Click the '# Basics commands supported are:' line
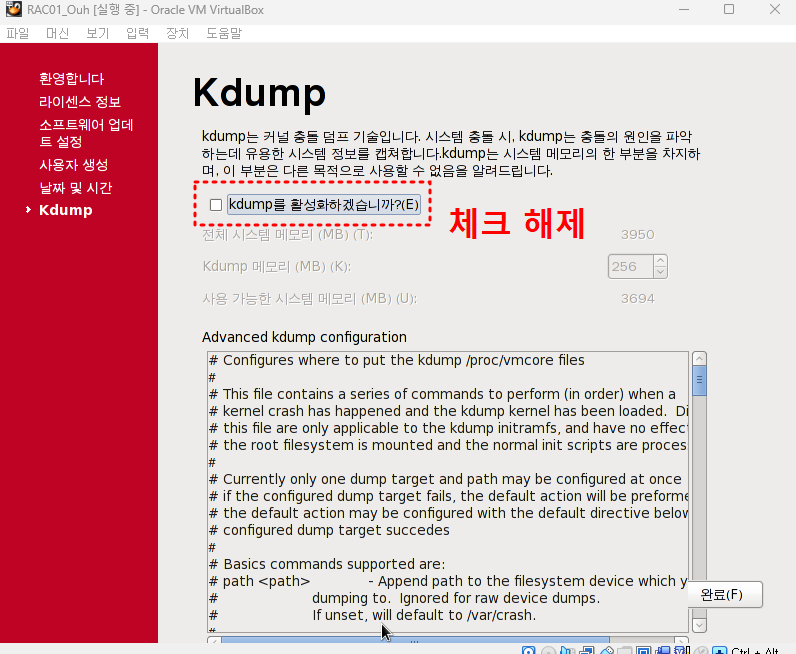The height and width of the screenshot is (654, 796). point(327,564)
